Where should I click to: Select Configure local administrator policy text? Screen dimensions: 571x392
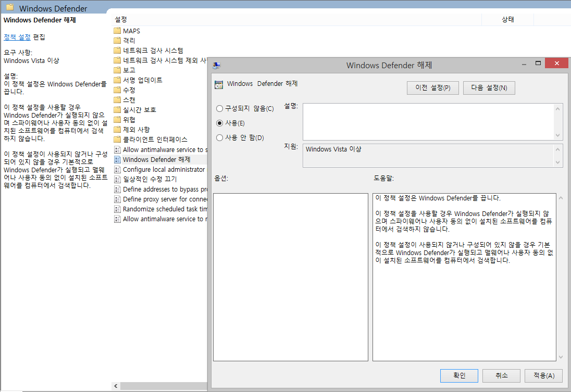[164, 169]
